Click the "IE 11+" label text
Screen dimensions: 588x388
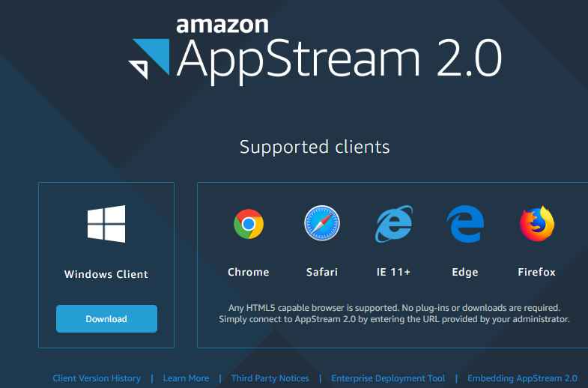393,272
